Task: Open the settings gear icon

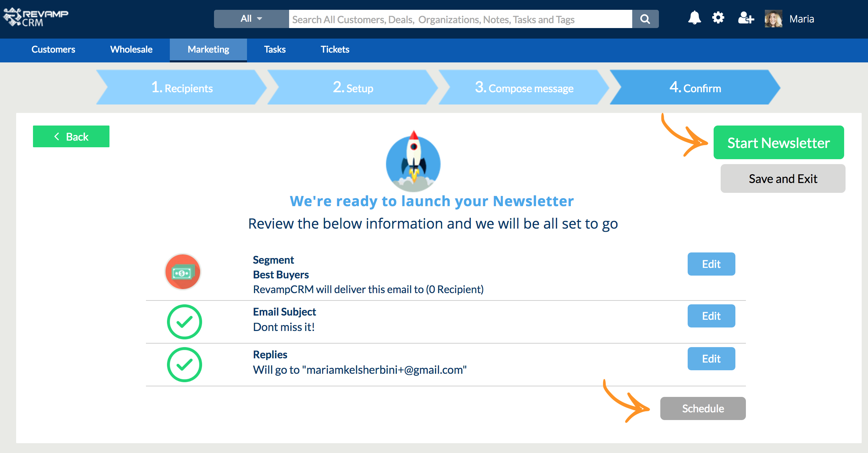Action: click(718, 18)
